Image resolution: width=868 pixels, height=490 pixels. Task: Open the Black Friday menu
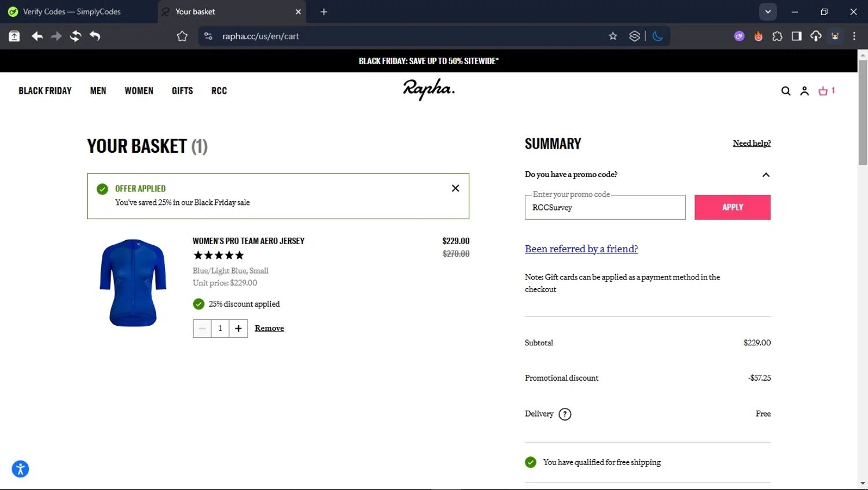click(45, 91)
